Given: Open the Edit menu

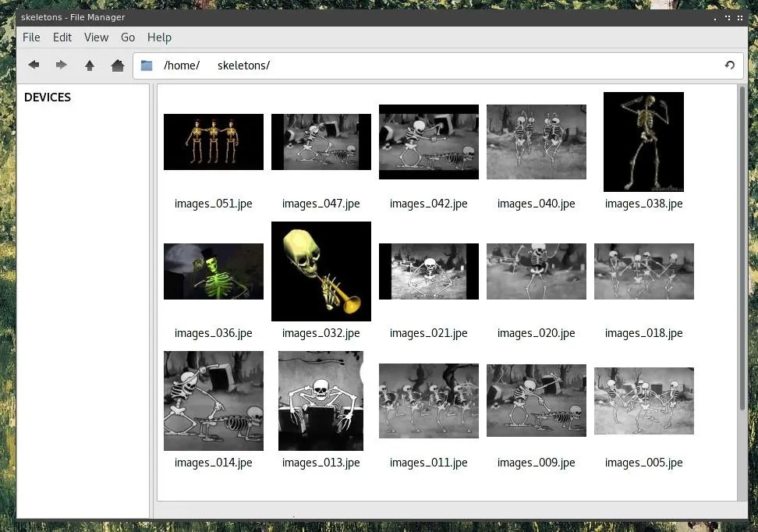Looking at the screenshot, I should click(62, 37).
